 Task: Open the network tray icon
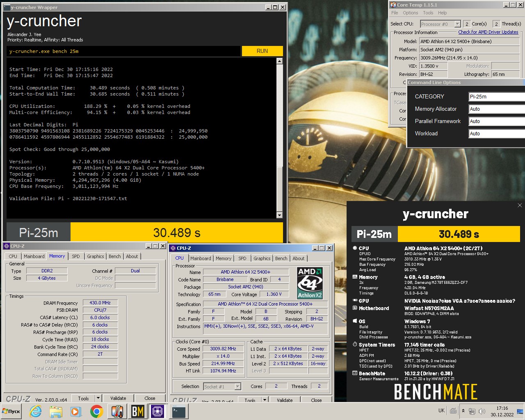coord(472,411)
